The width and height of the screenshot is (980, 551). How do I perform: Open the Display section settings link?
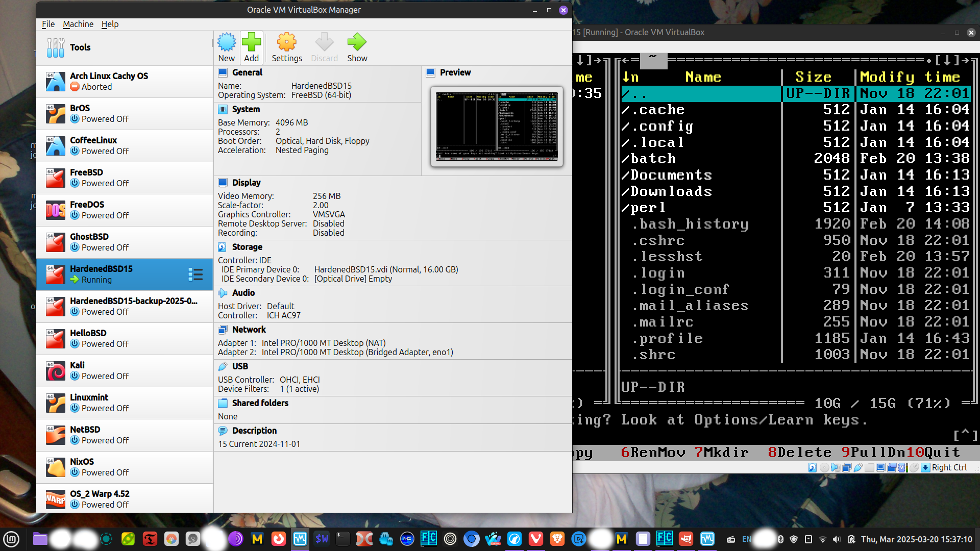tap(246, 183)
